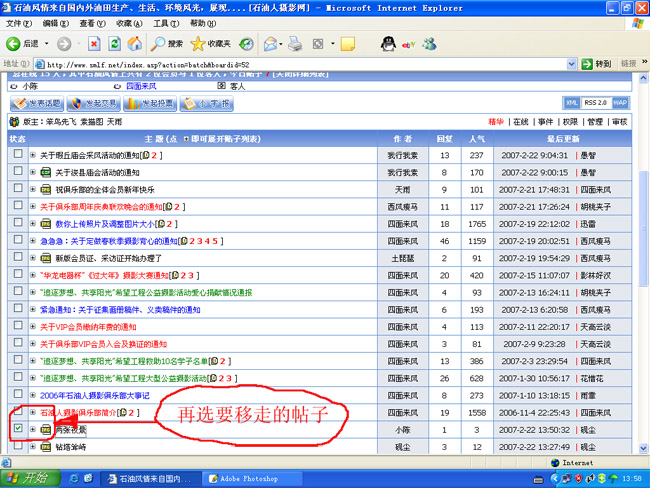Refresh the page with green arrows icon

pos(114,44)
